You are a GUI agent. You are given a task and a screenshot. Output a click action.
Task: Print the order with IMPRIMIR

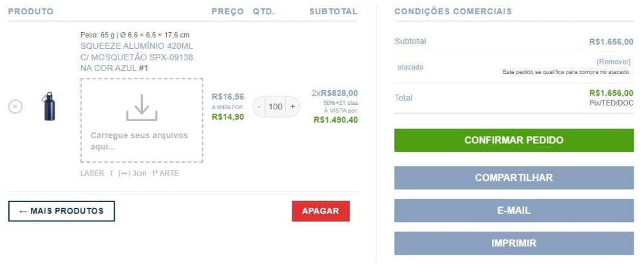(x=514, y=243)
